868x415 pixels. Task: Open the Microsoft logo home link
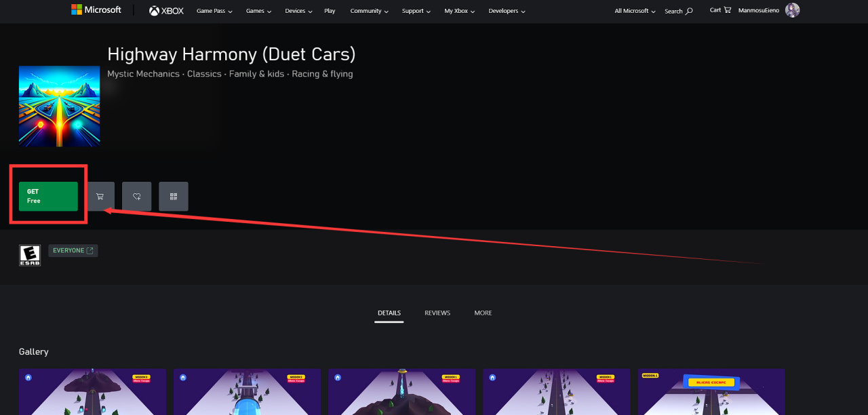96,10
